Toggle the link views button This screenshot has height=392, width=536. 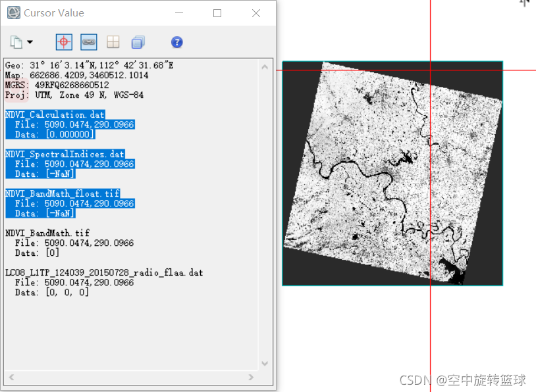tap(88, 42)
